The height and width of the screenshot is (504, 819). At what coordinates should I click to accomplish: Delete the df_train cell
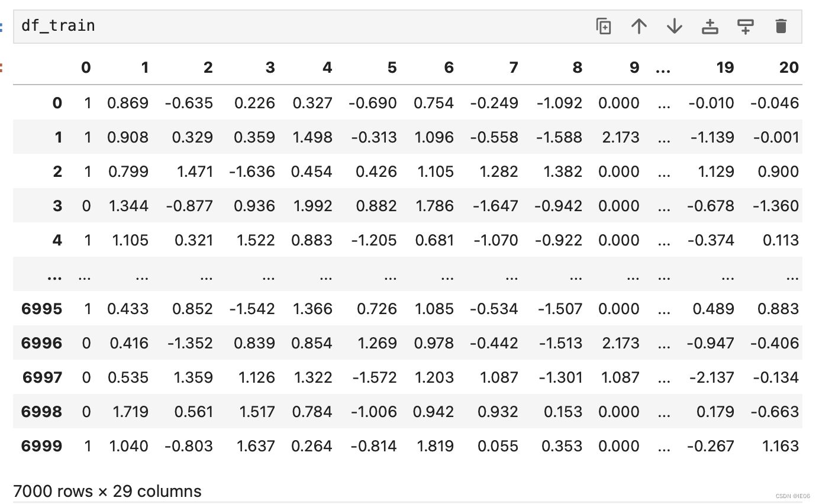tap(781, 26)
